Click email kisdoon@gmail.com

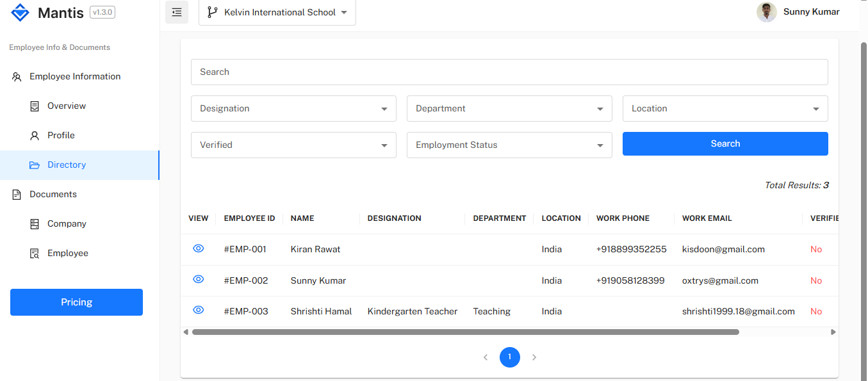click(723, 249)
